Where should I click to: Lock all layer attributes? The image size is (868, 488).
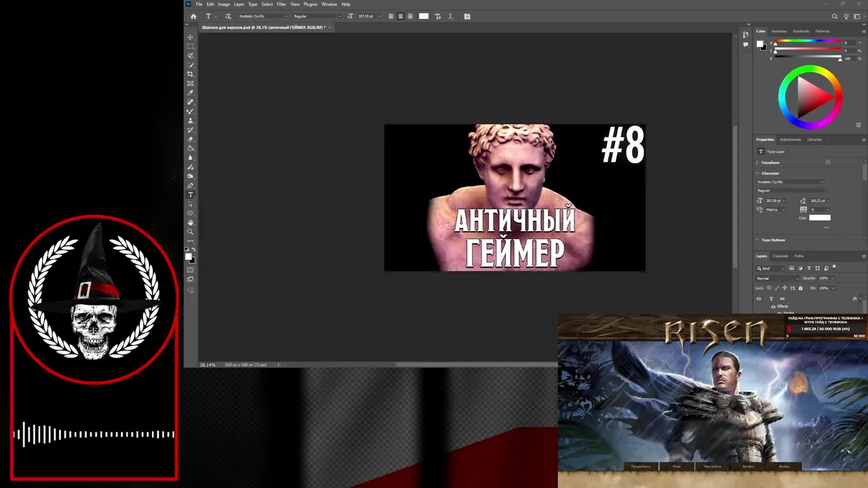[800, 288]
